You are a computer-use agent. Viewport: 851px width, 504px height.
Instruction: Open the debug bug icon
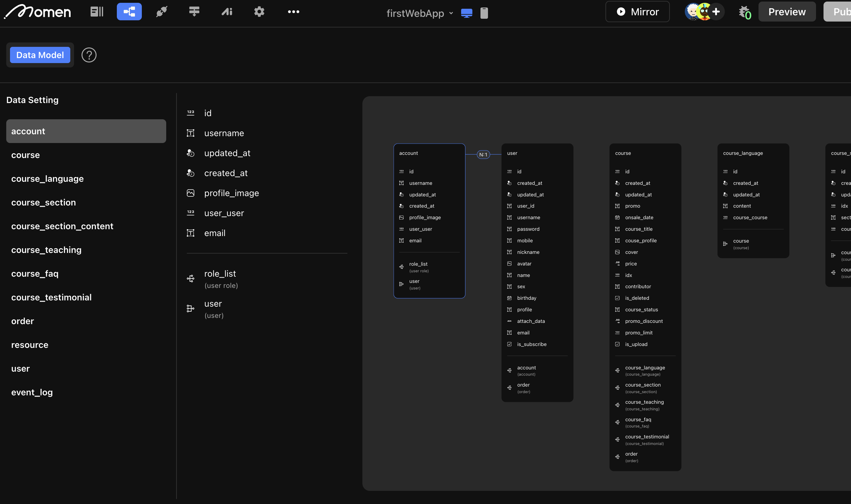pyautogui.click(x=745, y=12)
